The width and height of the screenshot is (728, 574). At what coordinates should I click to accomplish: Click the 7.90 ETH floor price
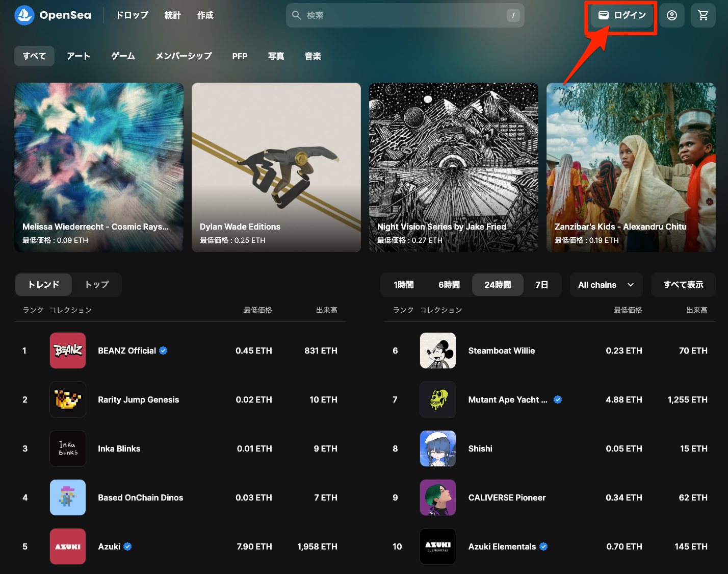[x=254, y=546]
